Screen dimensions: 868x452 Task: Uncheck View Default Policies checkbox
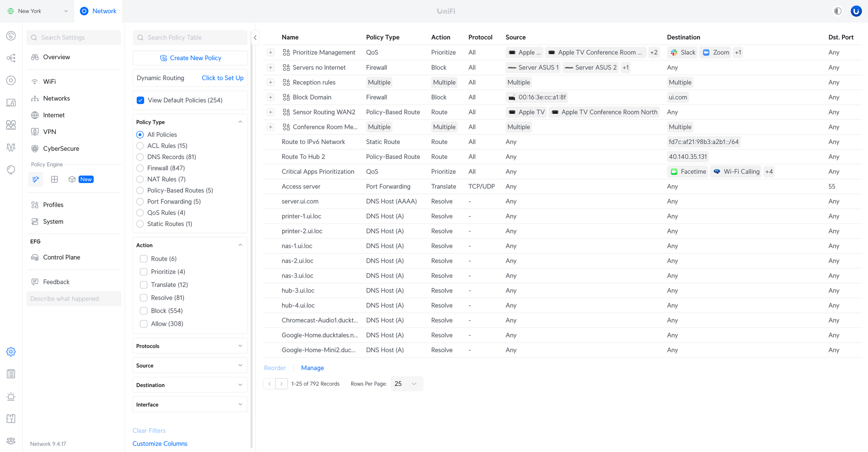[140, 100]
